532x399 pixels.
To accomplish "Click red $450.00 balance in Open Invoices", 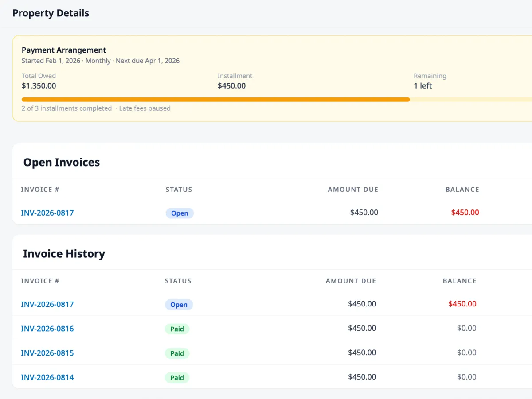I will [465, 213].
